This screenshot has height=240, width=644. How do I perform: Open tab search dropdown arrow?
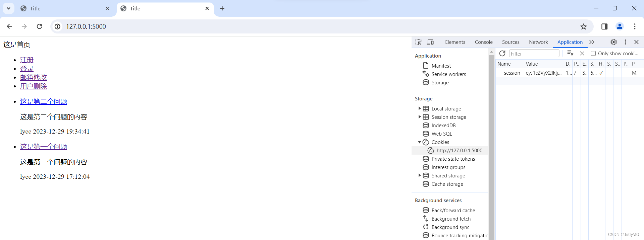pos(8,8)
